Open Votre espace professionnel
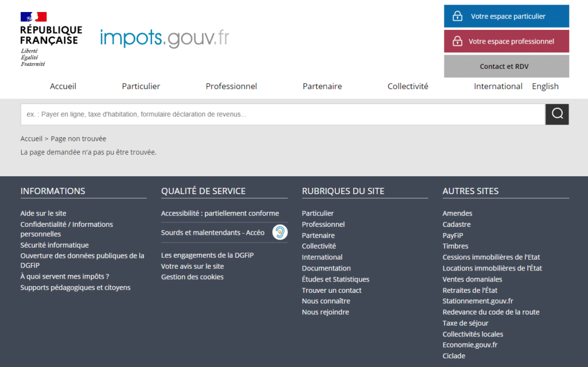This screenshot has height=367, width=588. click(506, 41)
